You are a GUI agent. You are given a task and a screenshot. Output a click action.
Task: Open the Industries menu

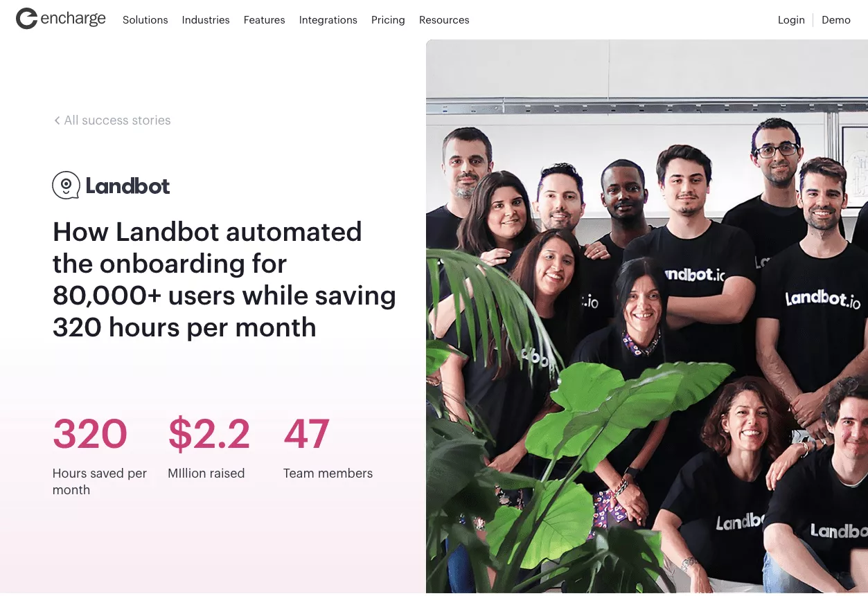pyautogui.click(x=206, y=20)
